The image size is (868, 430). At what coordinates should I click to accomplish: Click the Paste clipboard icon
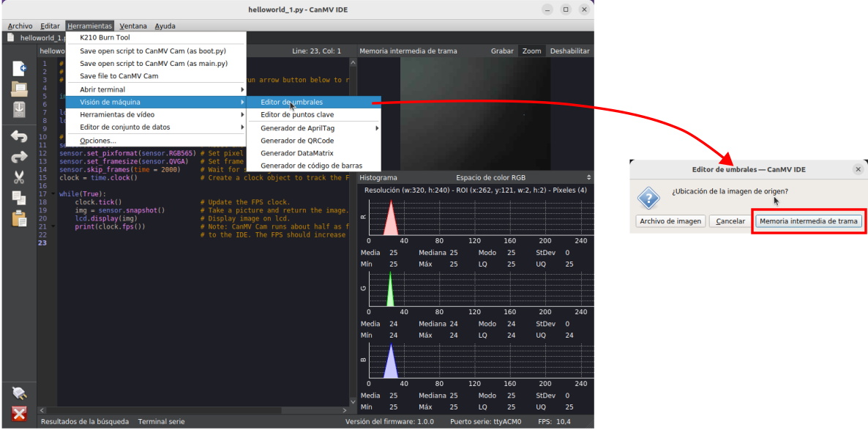(19, 218)
